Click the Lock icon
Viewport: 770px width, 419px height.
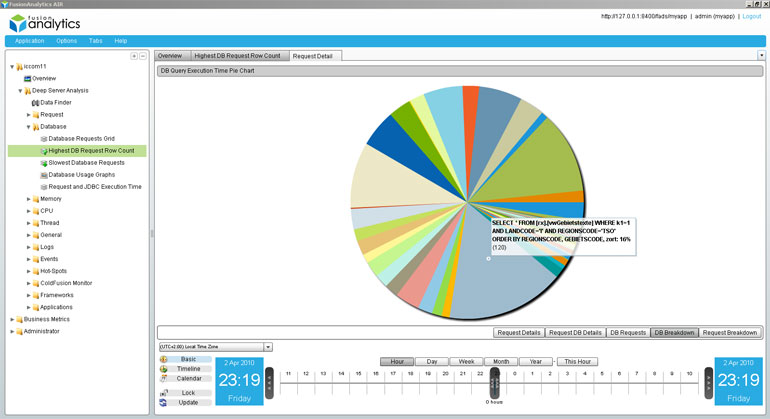click(164, 393)
